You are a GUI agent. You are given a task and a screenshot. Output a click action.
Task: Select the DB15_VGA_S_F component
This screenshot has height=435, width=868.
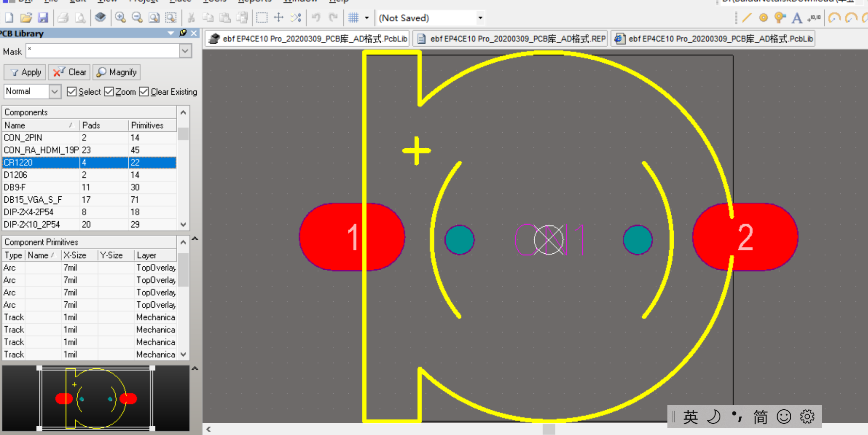pyautogui.click(x=89, y=199)
